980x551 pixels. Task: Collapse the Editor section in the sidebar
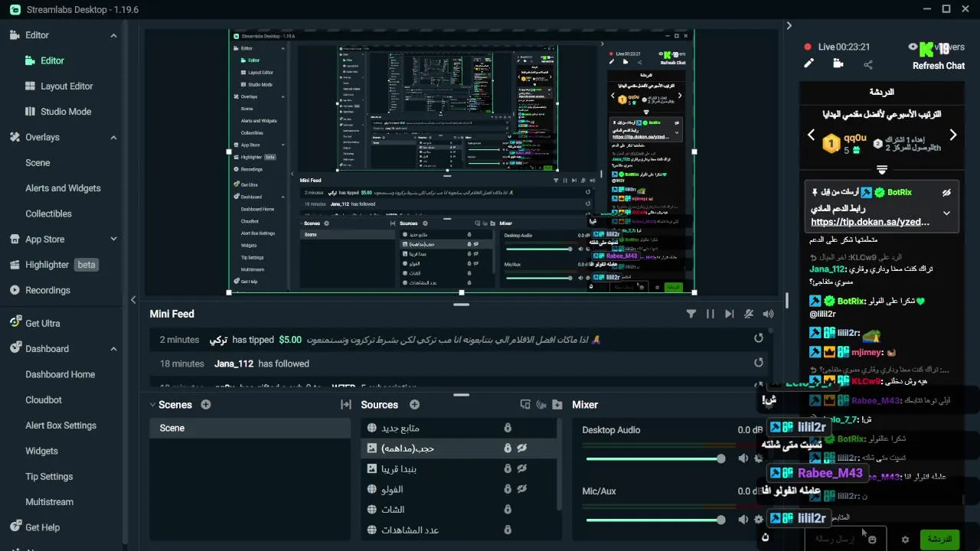[x=113, y=35]
